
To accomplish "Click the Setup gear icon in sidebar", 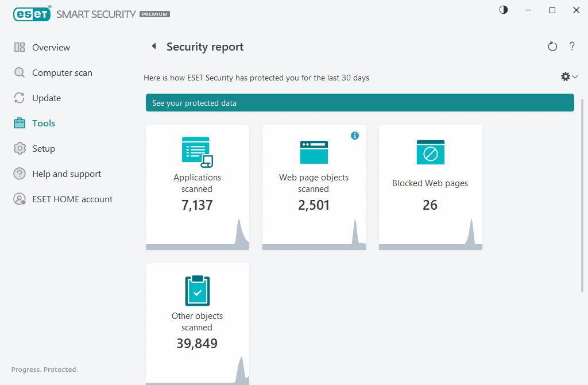I will [x=20, y=149].
